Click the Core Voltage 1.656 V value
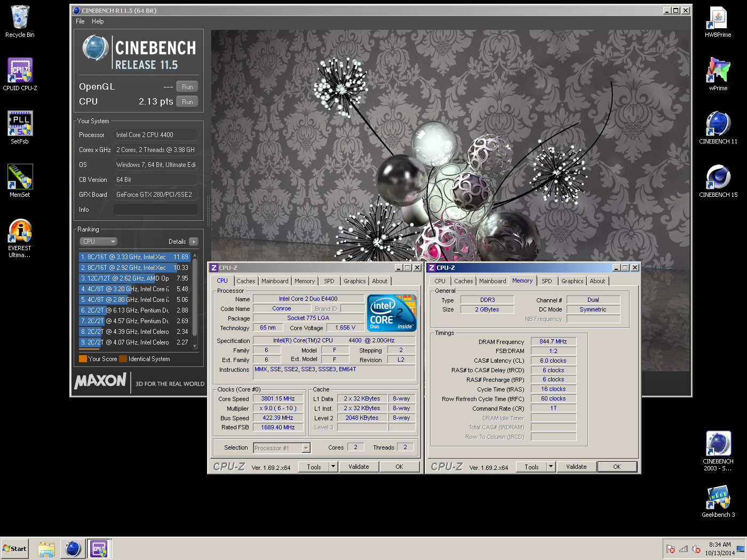This screenshot has height=560, width=747. [x=345, y=328]
